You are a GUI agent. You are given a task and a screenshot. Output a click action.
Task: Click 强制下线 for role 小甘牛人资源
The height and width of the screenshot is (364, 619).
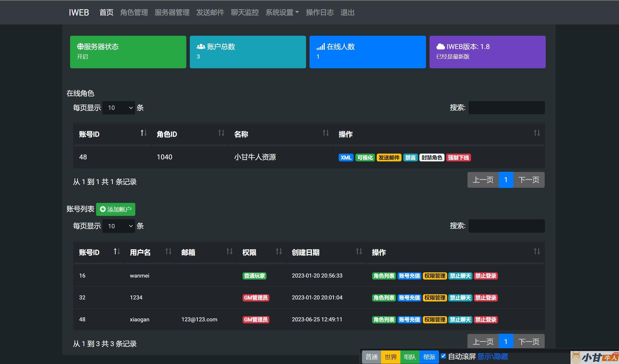[x=458, y=158]
